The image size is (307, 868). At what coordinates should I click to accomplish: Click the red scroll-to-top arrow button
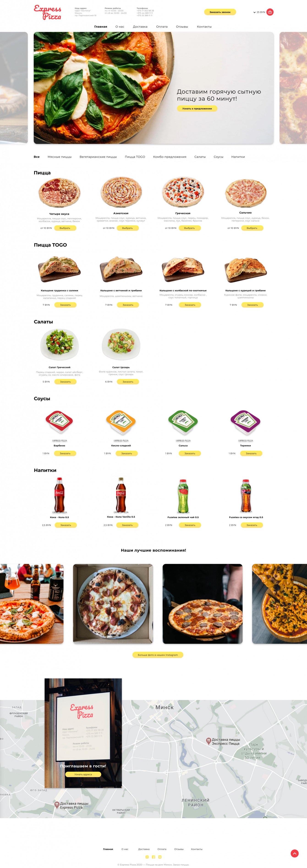pos(295,853)
